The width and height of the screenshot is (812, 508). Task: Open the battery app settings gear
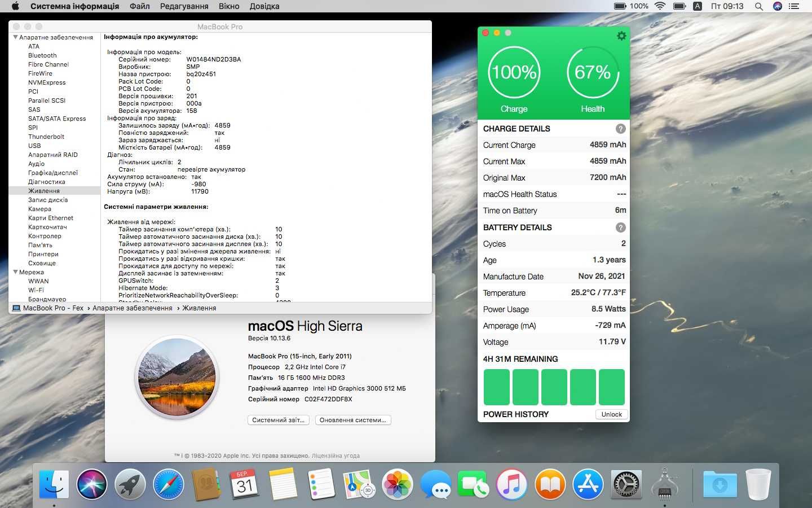pyautogui.click(x=621, y=36)
